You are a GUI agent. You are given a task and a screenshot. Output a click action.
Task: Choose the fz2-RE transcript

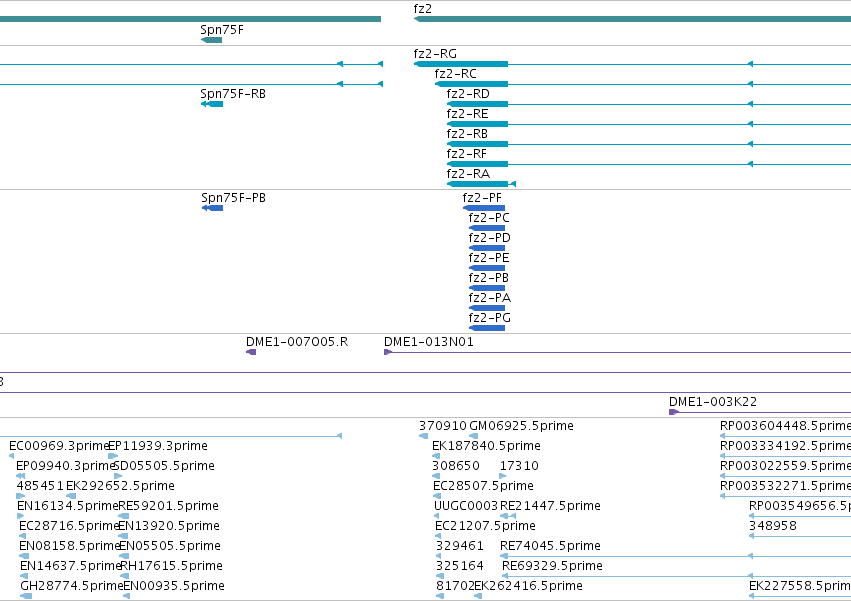pyautogui.click(x=649, y=124)
